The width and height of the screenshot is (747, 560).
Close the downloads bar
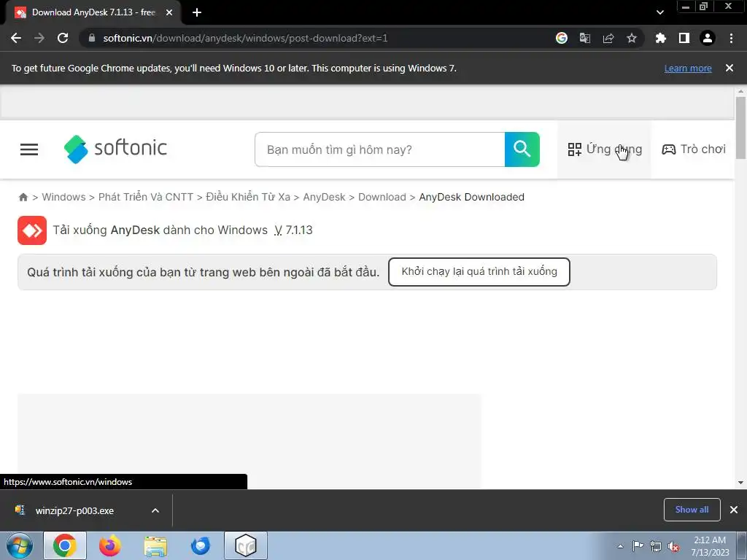coord(734,510)
